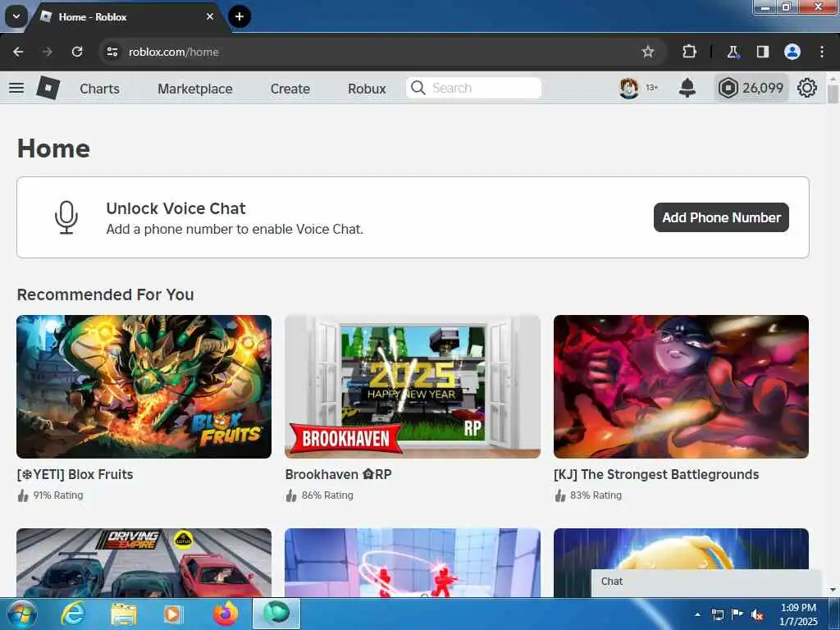Click the scrollbar down arrow

pyautogui.click(x=832, y=590)
